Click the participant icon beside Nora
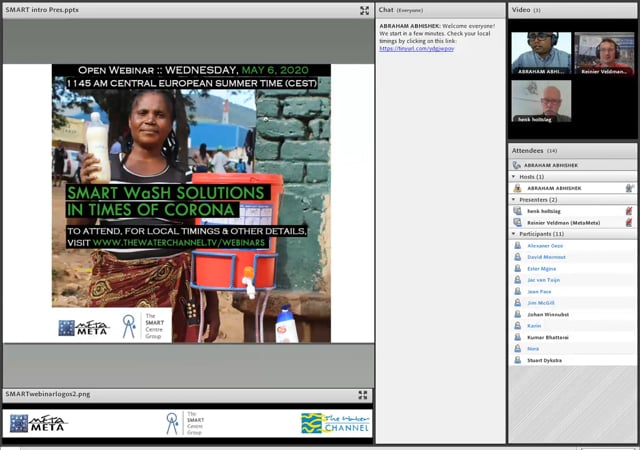Screen dimensions: 640x450 (x=518, y=348)
